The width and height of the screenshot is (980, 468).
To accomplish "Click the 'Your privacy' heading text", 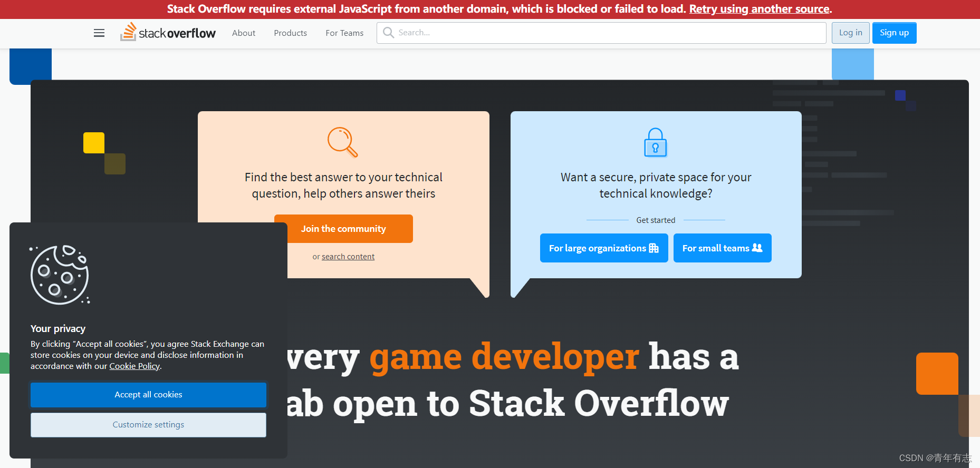I will click(58, 328).
